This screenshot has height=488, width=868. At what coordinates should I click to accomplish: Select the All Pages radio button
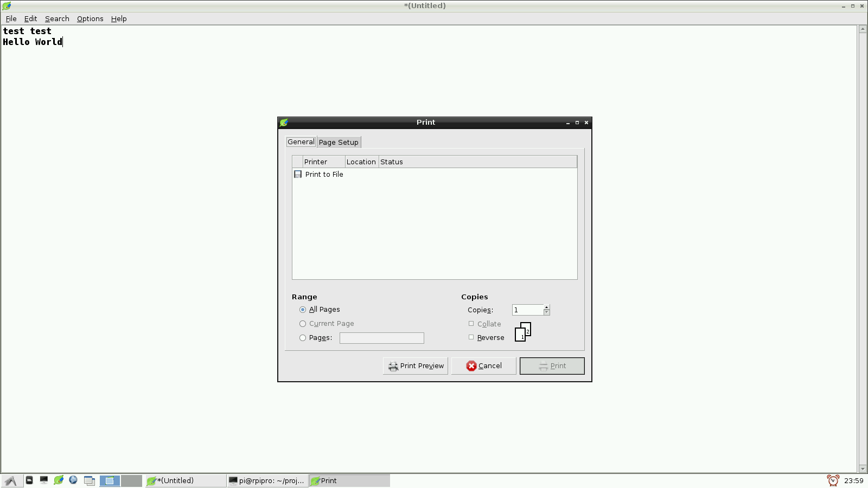(303, 310)
